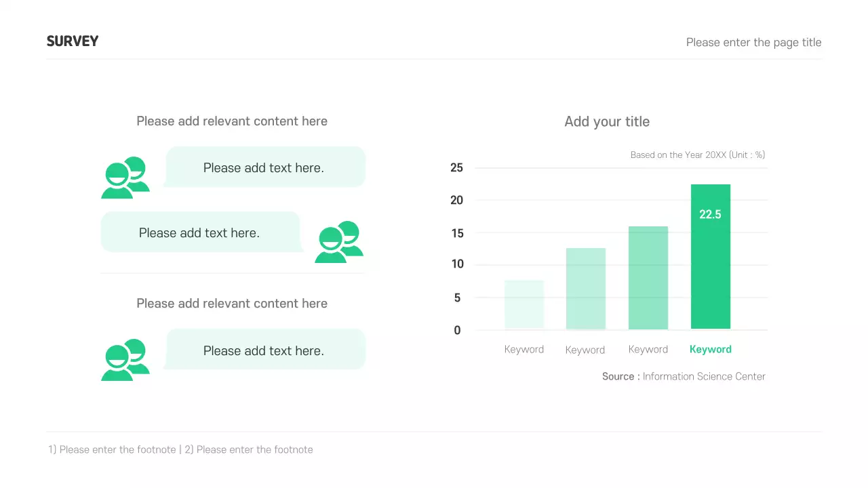Click the people icon in the bottom section

pyautogui.click(x=125, y=360)
